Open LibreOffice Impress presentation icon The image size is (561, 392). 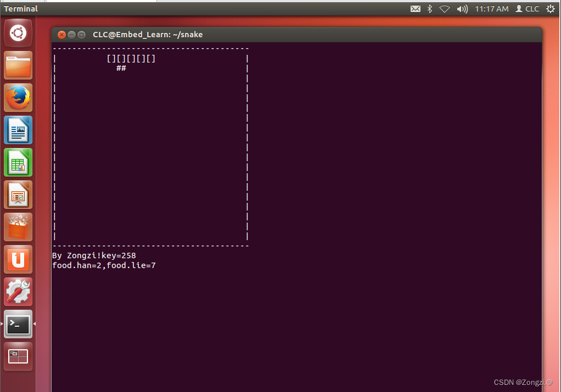coord(18,195)
